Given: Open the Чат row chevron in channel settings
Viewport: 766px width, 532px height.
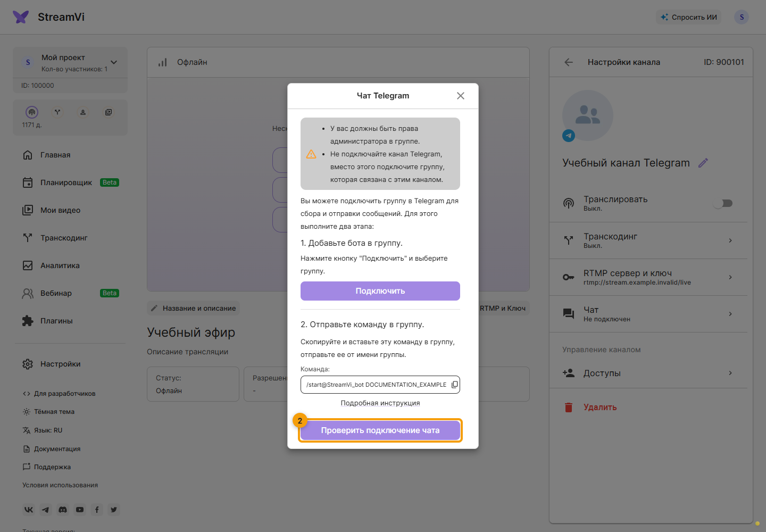Looking at the screenshot, I should click(x=730, y=314).
